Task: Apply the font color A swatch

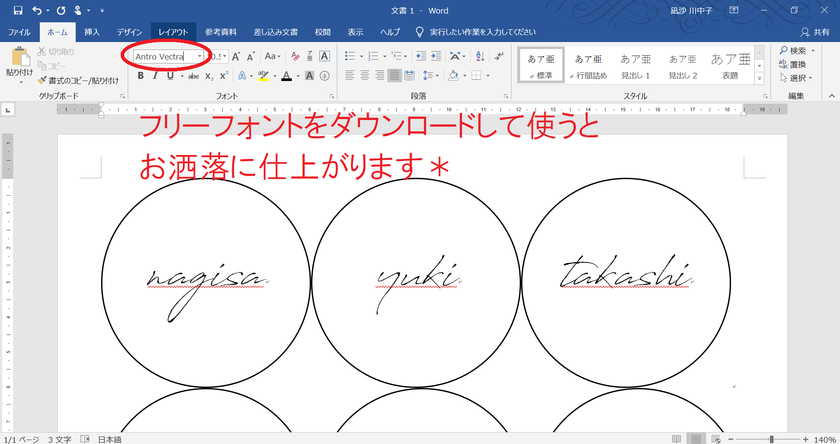Action: click(x=287, y=76)
